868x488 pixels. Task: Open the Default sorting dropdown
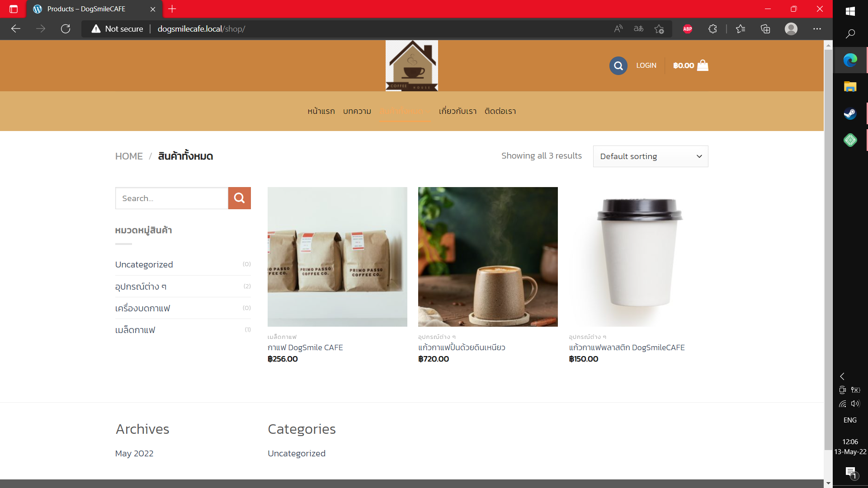point(651,156)
